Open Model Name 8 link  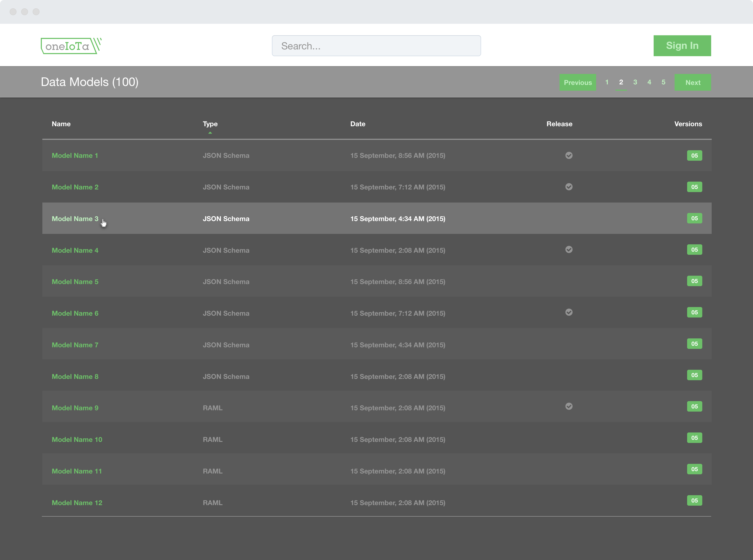point(75,376)
